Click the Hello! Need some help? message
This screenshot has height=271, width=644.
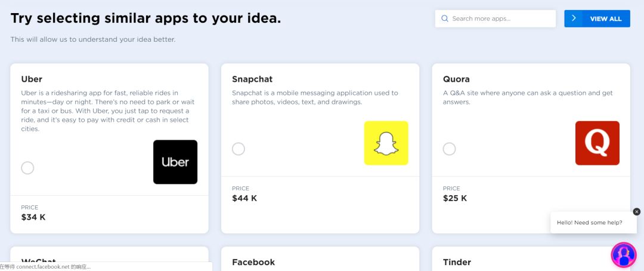tap(589, 223)
